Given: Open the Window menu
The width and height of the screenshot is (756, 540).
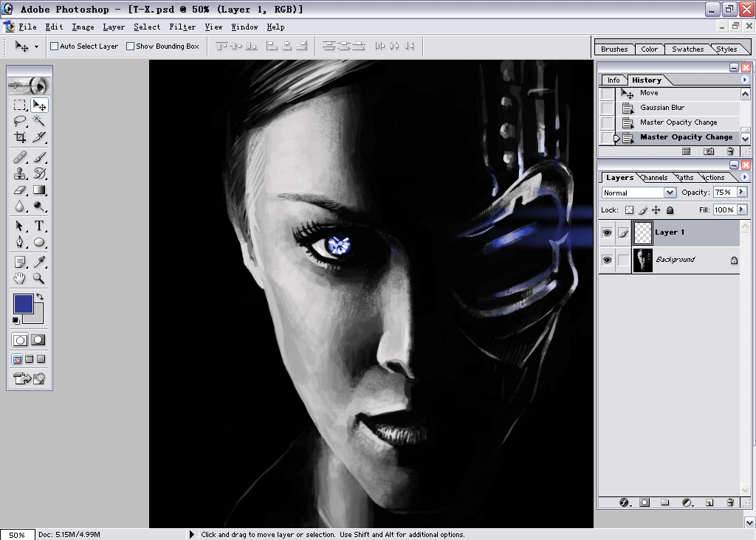Looking at the screenshot, I should pyautogui.click(x=244, y=27).
